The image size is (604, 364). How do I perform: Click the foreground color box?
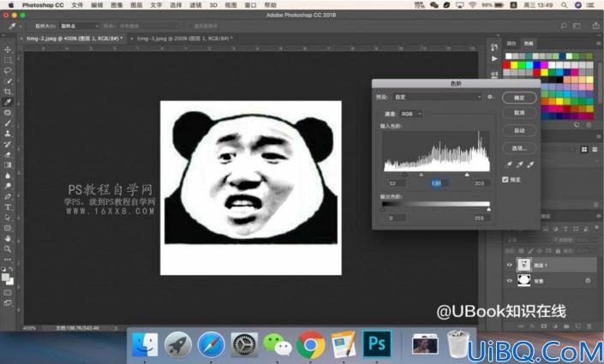coord(5,277)
